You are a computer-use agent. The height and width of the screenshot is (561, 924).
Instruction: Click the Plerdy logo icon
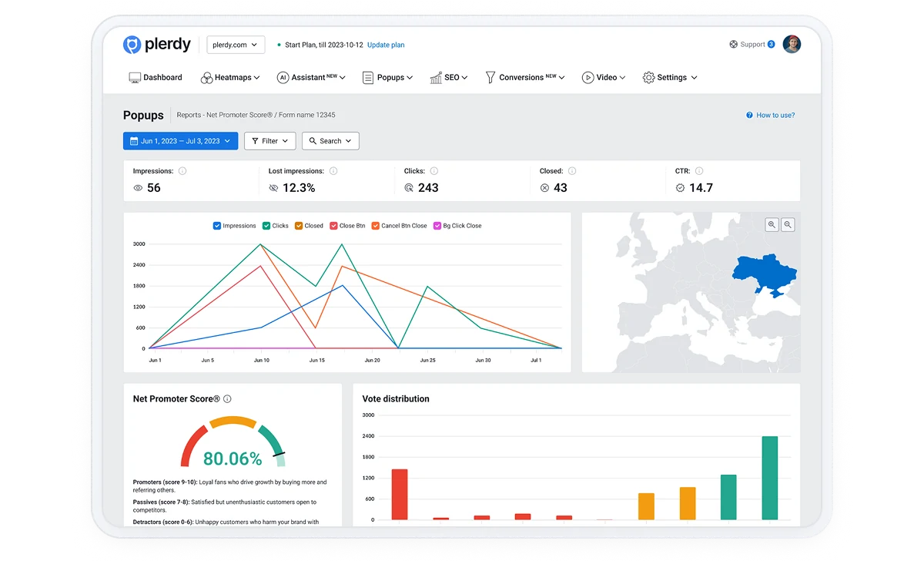click(132, 45)
